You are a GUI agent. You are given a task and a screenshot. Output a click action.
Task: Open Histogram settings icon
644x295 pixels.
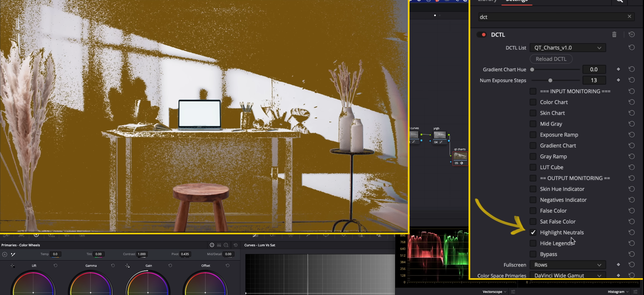tap(635, 292)
